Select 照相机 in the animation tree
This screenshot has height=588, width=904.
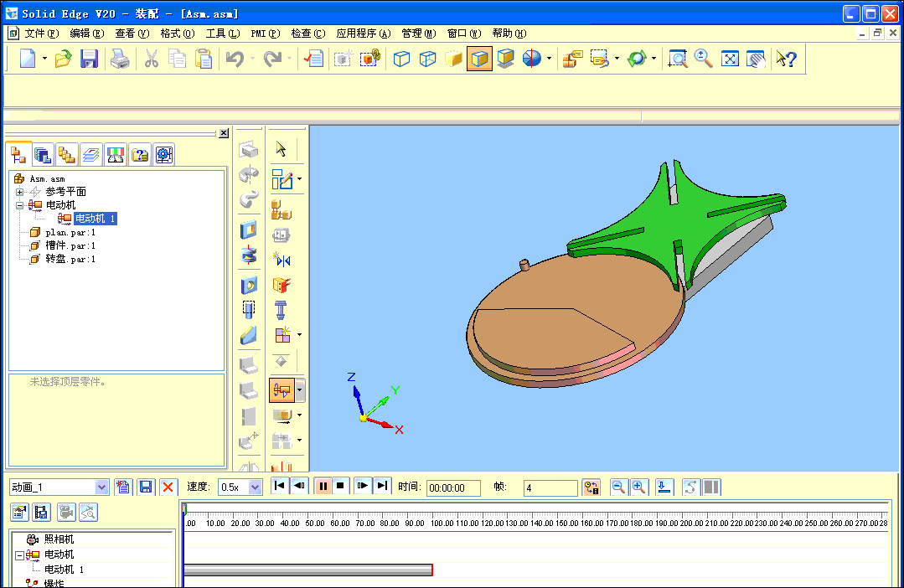[59, 539]
